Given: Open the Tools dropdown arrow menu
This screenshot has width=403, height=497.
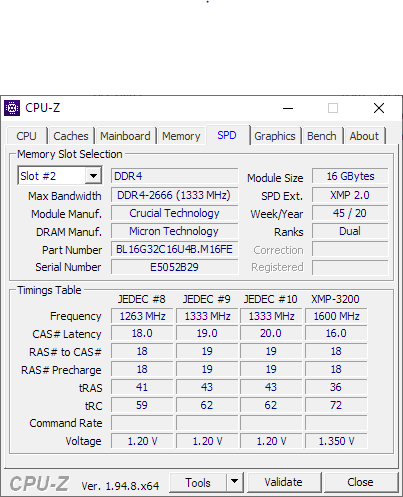Looking at the screenshot, I should (x=235, y=482).
